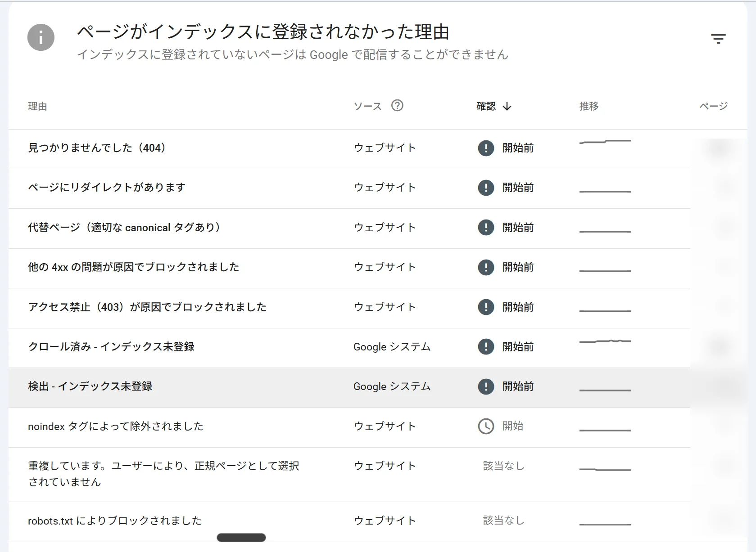Click the ソース column header
The image size is (756, 552).
(367, 106)
